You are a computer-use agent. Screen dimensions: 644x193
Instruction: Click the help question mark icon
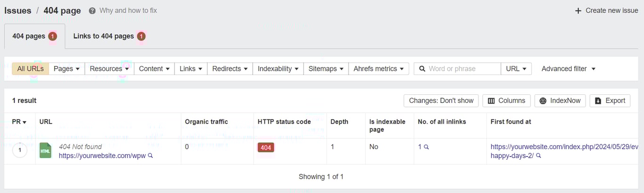pos(92,10)
